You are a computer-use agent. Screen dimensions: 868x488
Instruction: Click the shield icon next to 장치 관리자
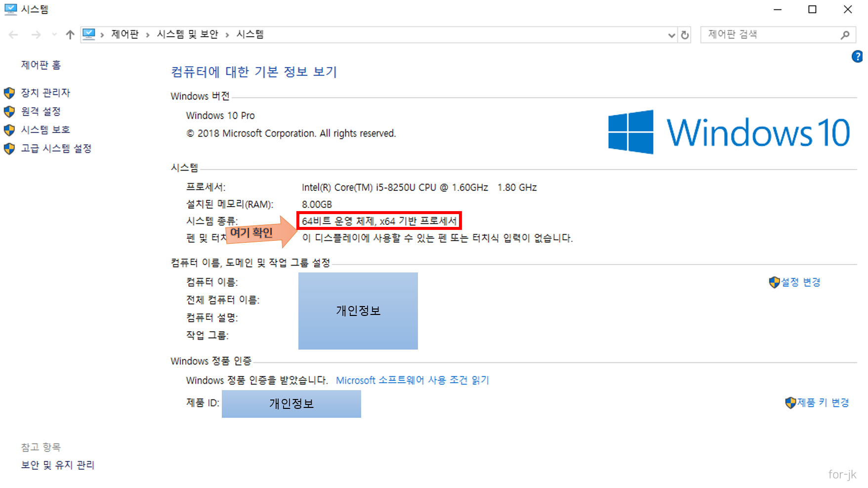9,93
